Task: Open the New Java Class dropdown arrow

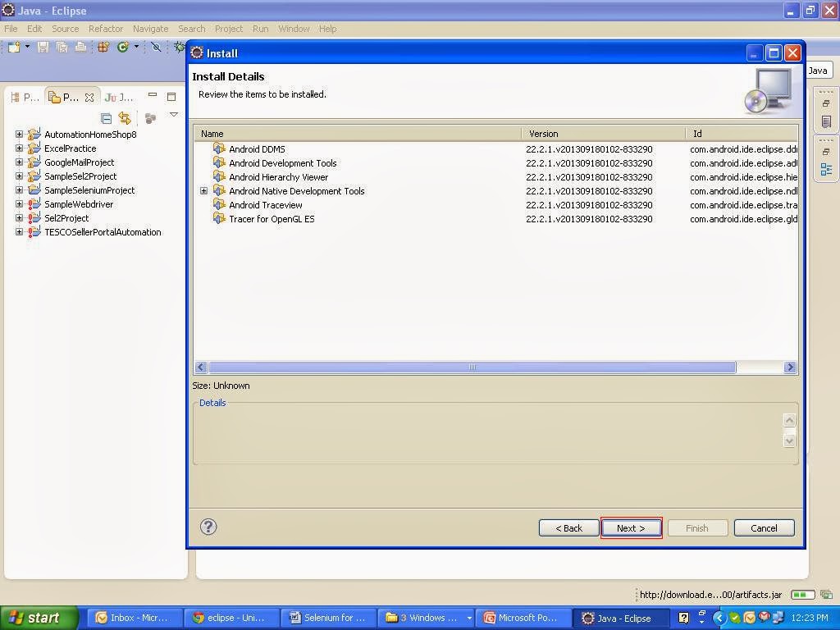Action: [x=137, y=47]
